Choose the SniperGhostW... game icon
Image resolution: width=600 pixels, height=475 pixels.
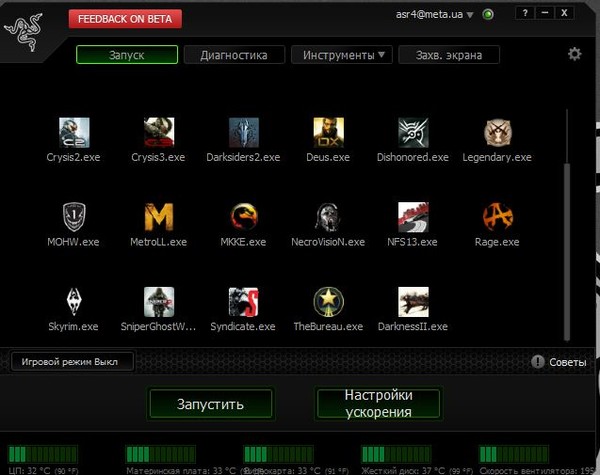[159, 302]
